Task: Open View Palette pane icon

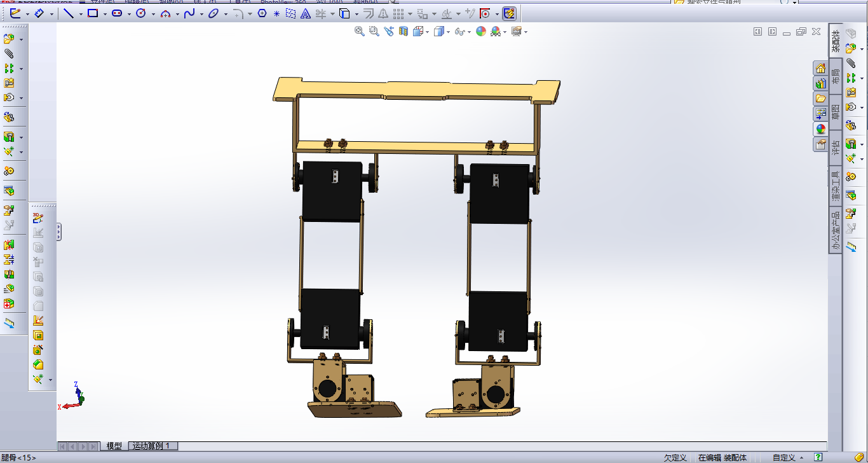Action: coord(820,113)
